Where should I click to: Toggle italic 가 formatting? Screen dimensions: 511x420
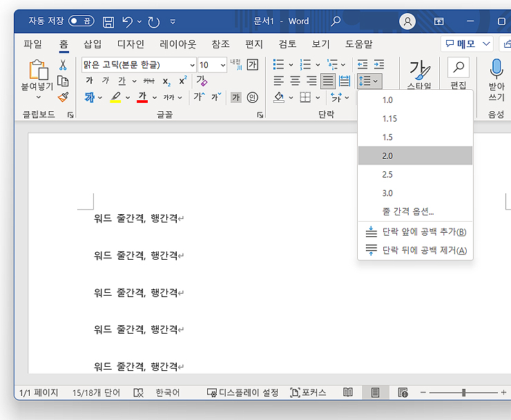pyautogui.click(x=106, y=80)
